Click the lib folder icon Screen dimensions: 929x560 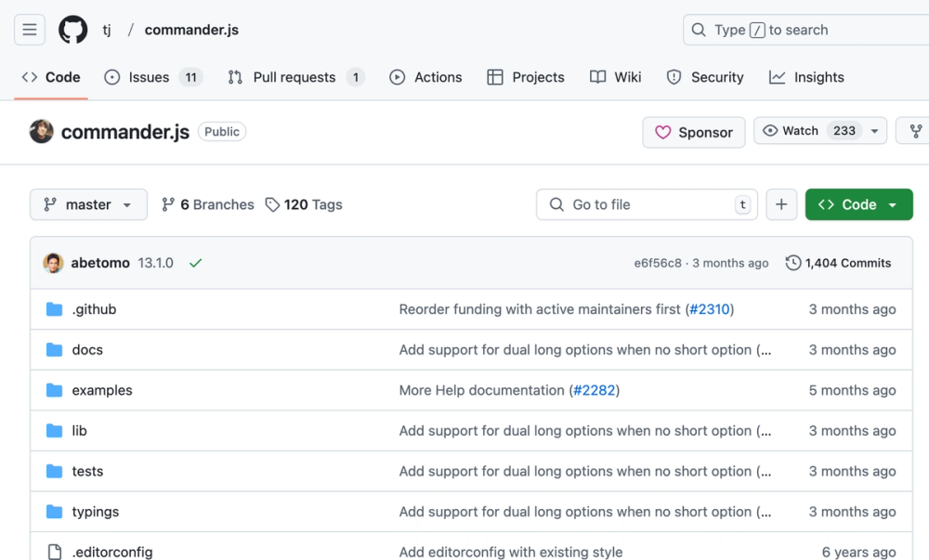[55, 430]
